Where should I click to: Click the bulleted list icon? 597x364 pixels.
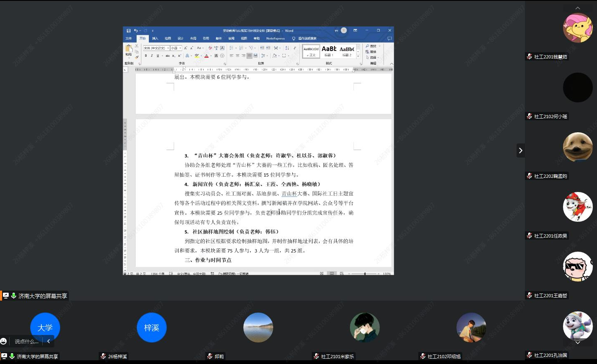click(231, 48)
